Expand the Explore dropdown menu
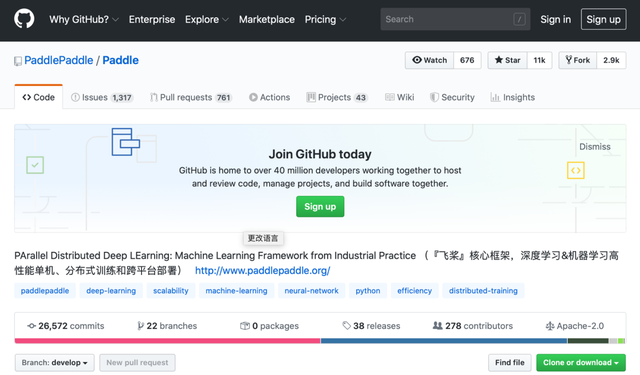The width and height of the screenshot is (640, 375). 207,20
